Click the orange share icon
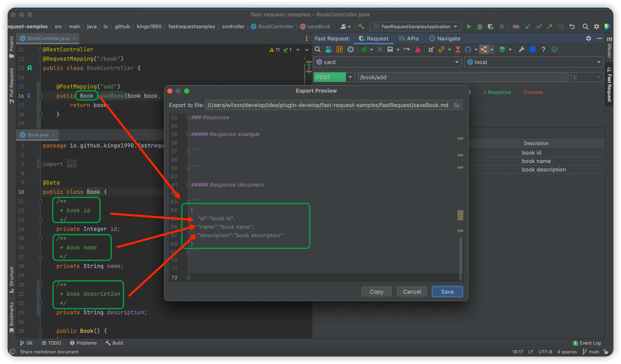 [x=483, y=50]
